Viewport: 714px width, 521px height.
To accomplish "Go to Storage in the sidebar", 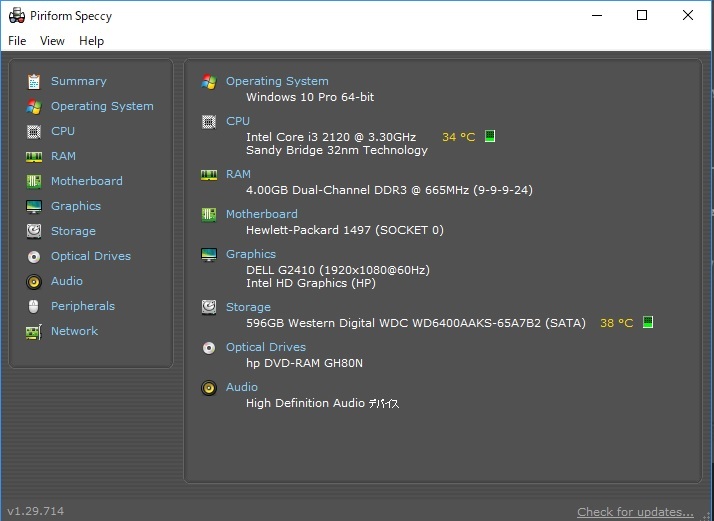I will click(73, 231).
